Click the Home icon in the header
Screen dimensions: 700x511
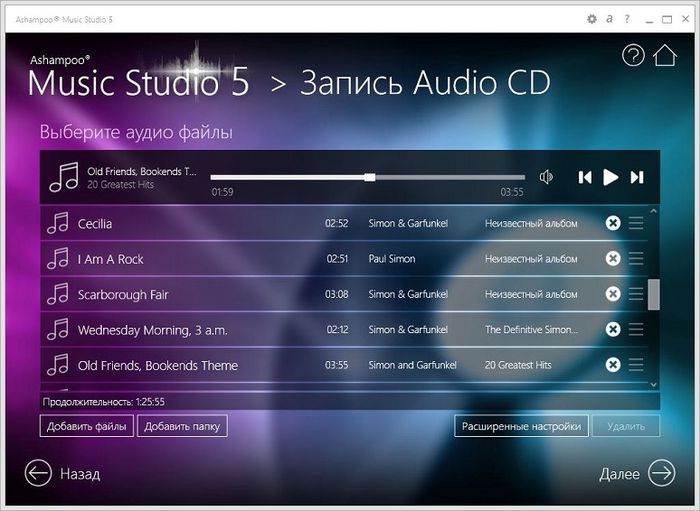pyautogui.click(x=664, y=56)
